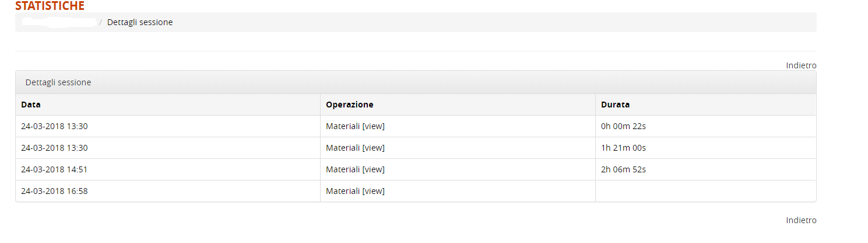Click Materiali [view] for the 22-second entry
The image size is (868, 243).
(355, 126)
